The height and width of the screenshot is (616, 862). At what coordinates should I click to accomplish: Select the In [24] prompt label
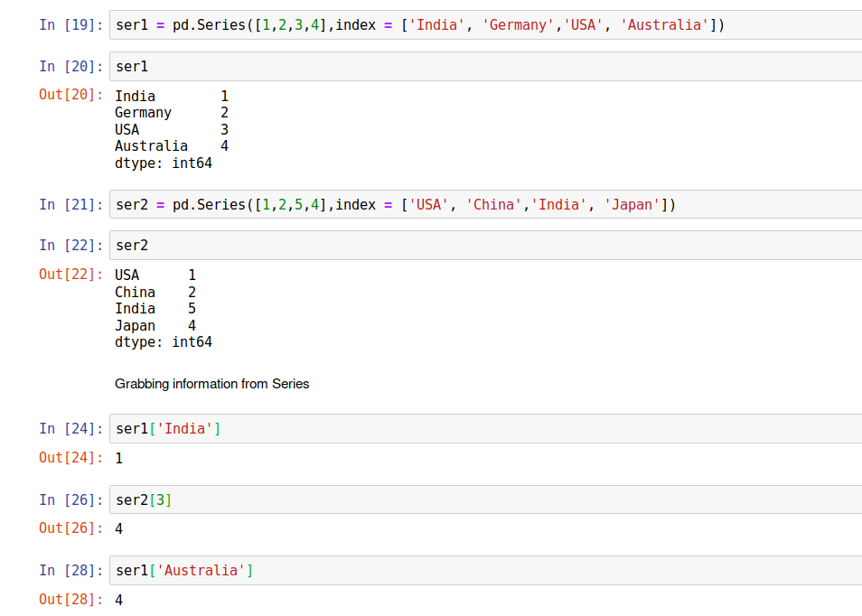71,428
